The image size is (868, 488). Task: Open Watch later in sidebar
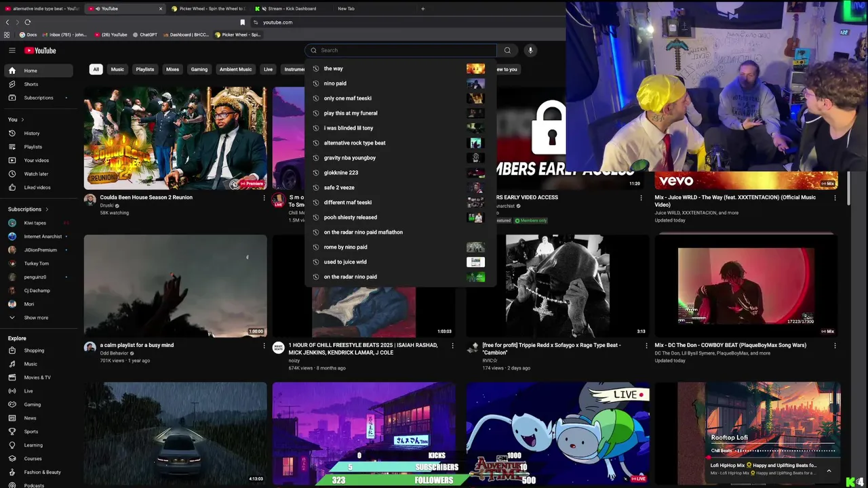(38, 174)
